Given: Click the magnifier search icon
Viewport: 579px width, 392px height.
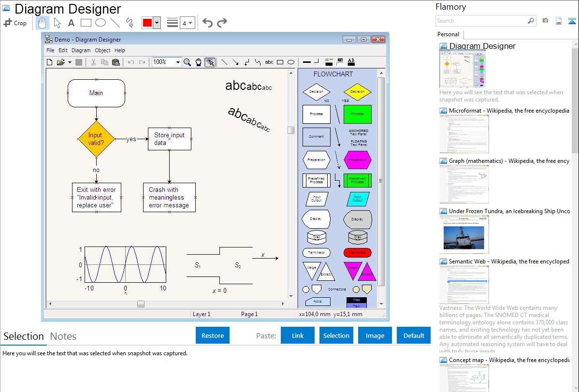Looking at the screenshot, I should [531, 21].
